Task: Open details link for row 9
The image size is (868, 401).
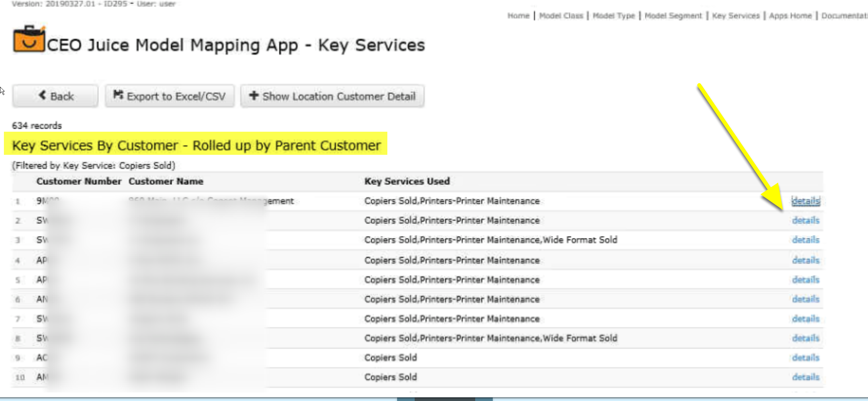Action: tap(806, 358)
